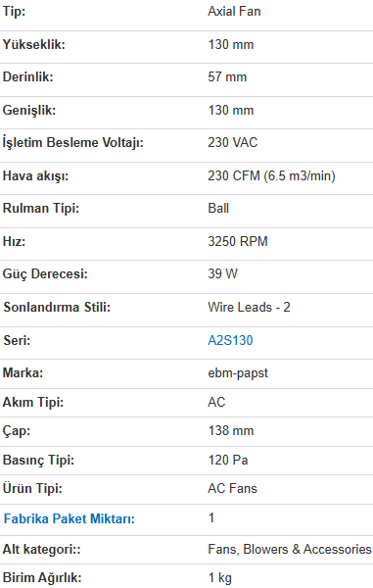The height and width of the screenshot is (588, 373).
Task: Click the Ürün Tipi label
Action: pyautogui.click(x=32, y=489)
